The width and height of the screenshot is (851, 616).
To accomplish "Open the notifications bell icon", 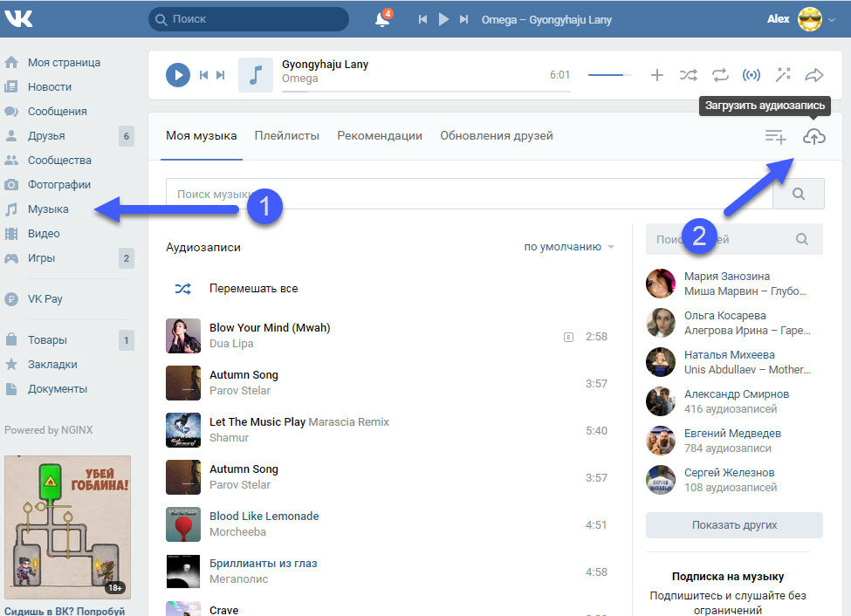I will point(382,19).
